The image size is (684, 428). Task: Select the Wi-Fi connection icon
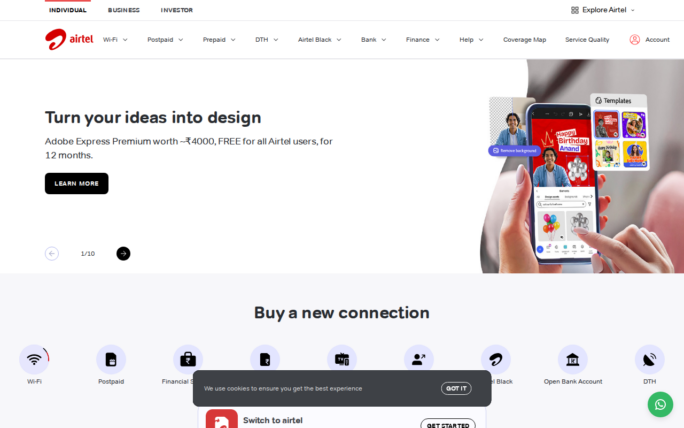coord(34,360)
